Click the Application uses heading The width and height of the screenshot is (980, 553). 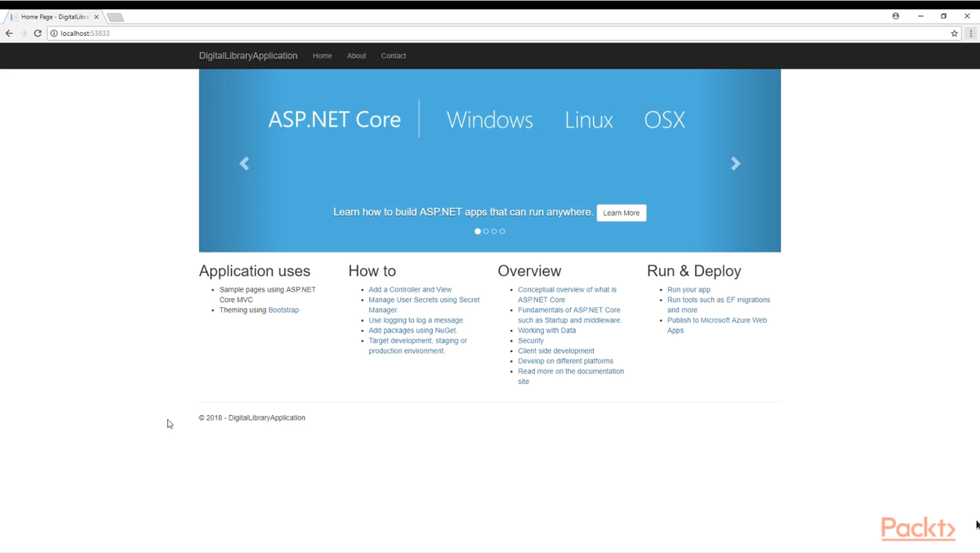255,270
